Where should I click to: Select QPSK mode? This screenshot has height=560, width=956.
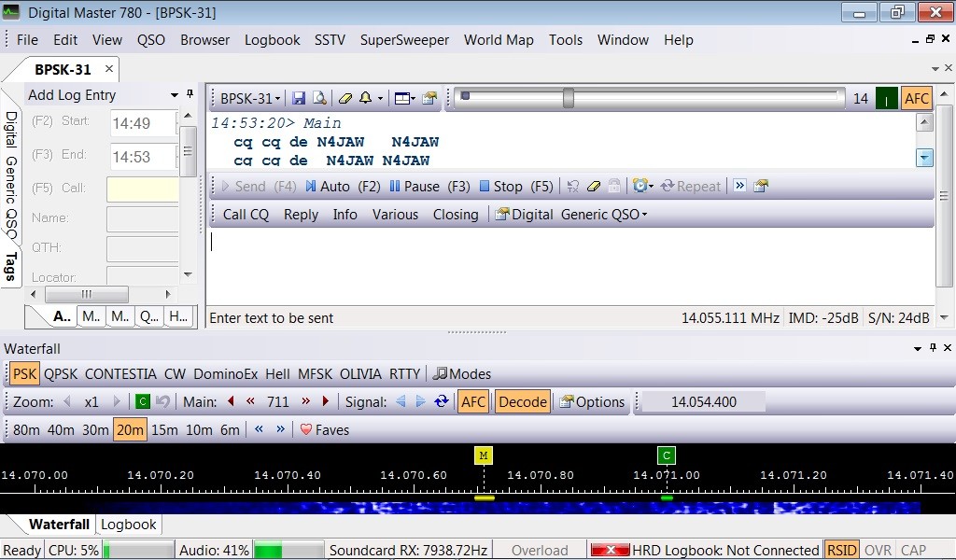[x=61, y=373]
